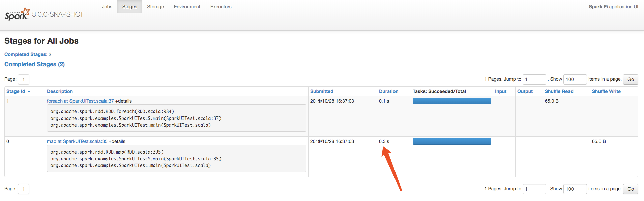
Task: Open the Environment tab
Action: 187,7
